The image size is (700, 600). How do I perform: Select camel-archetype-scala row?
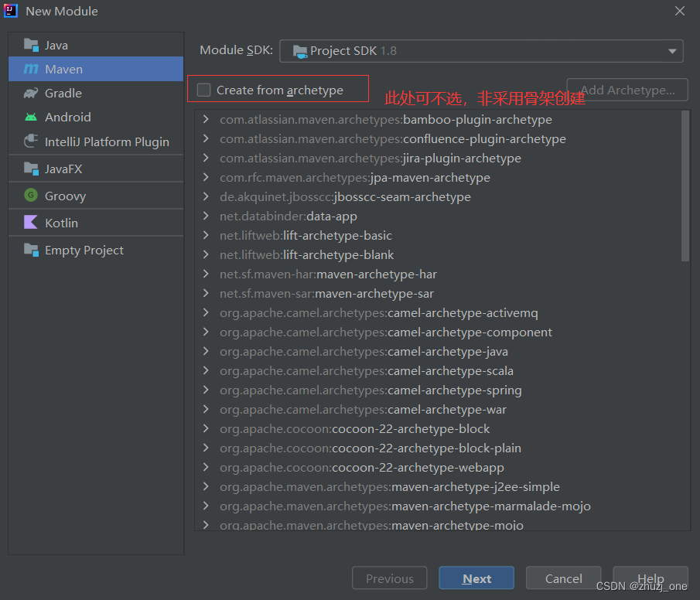439,370
